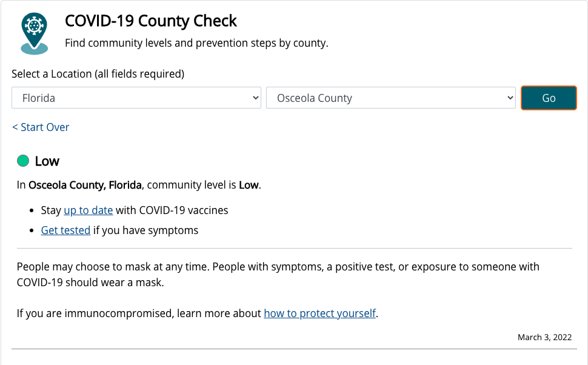Screen dimensions: 588x365
Task: Click the bold Low heading text
Action: coord(47,161)
